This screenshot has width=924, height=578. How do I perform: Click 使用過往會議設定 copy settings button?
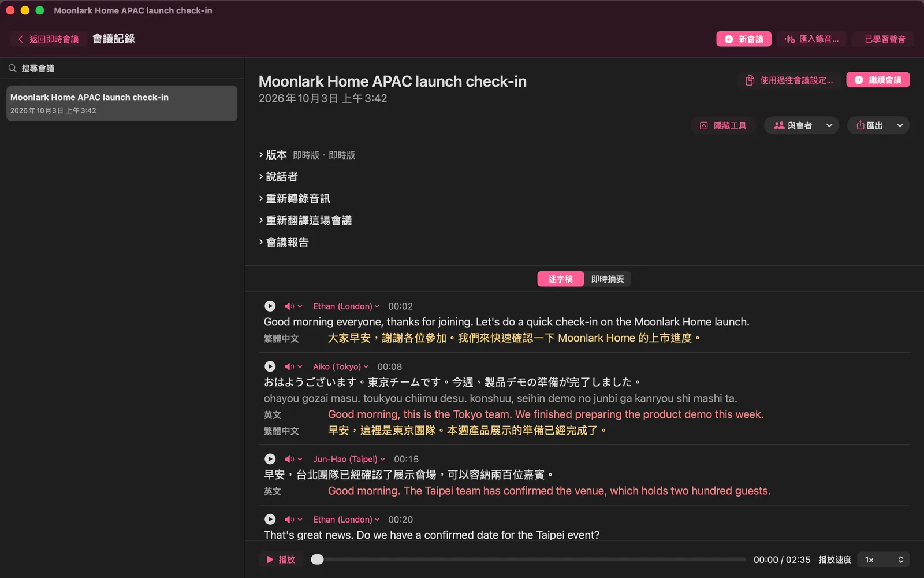point(789,80)
